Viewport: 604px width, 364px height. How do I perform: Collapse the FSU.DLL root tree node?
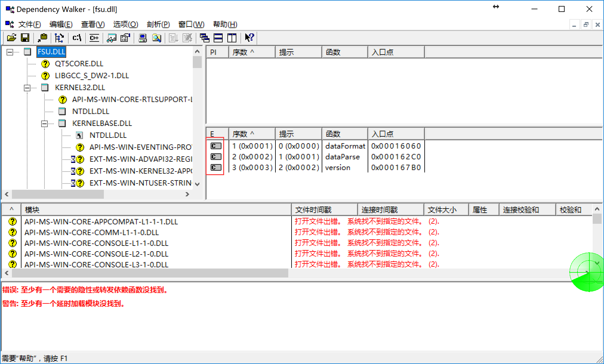10,52
